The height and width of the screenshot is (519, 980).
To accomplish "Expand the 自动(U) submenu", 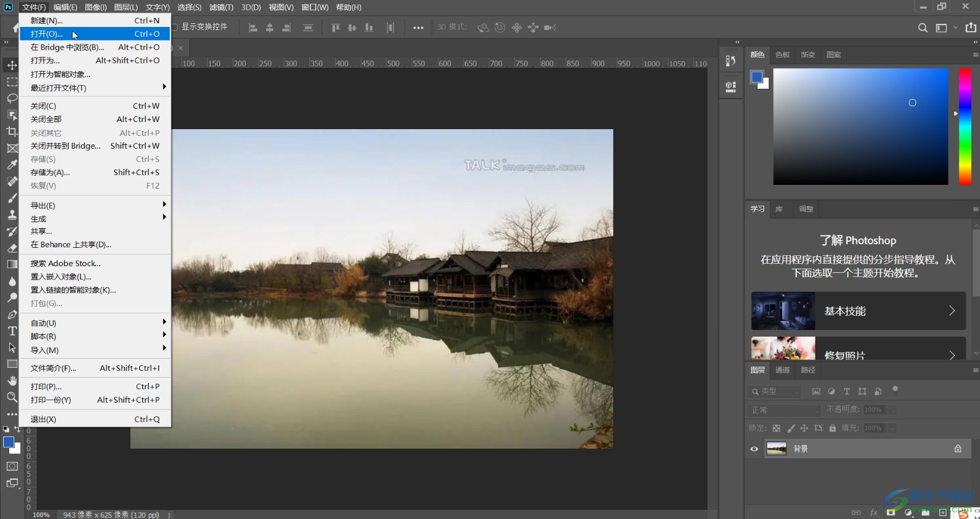I will 95,323.
